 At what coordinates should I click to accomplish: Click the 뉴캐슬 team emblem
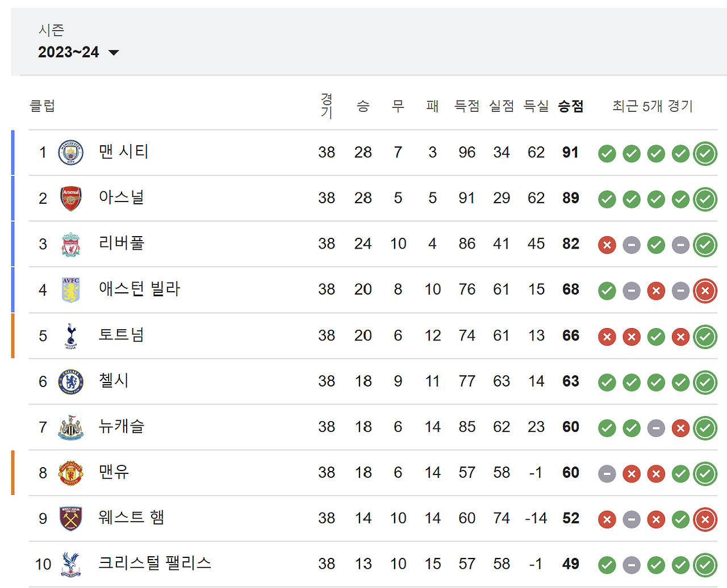tap(70, 427)
